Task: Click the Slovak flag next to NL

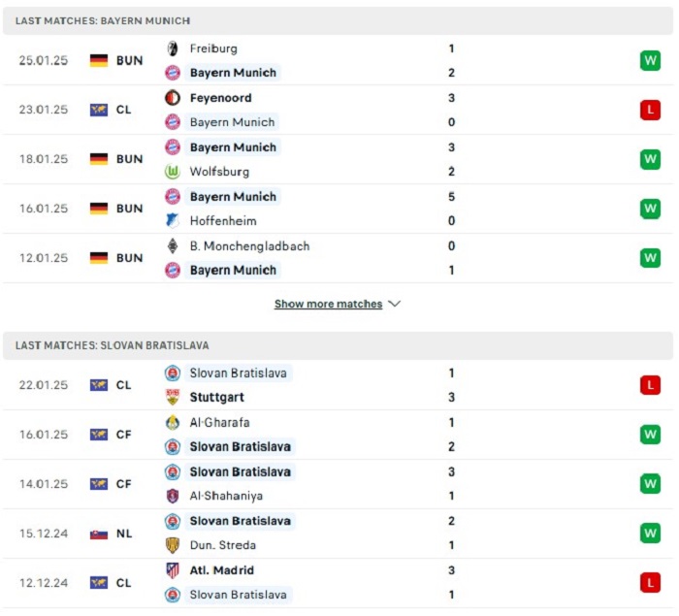Action: pos(99,534)
